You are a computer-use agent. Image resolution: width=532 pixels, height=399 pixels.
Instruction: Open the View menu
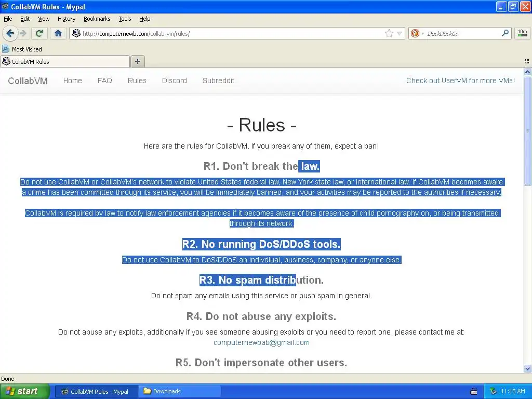tap(44, 19)
